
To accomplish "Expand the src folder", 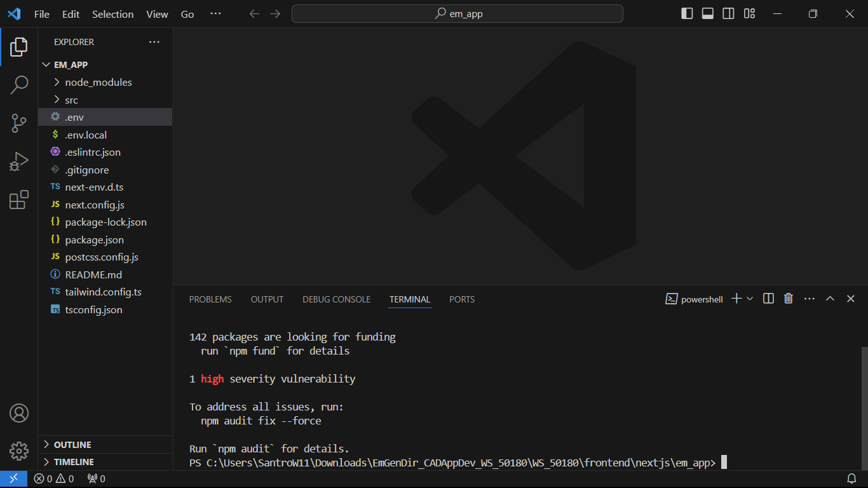I will click(x=105, y=100).
